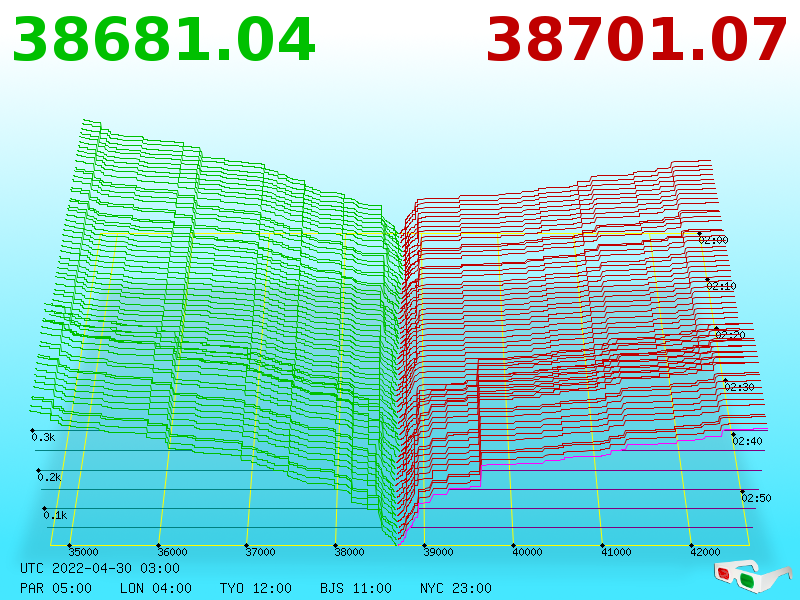Click the 0.2k depth axis label

point(49,478)
